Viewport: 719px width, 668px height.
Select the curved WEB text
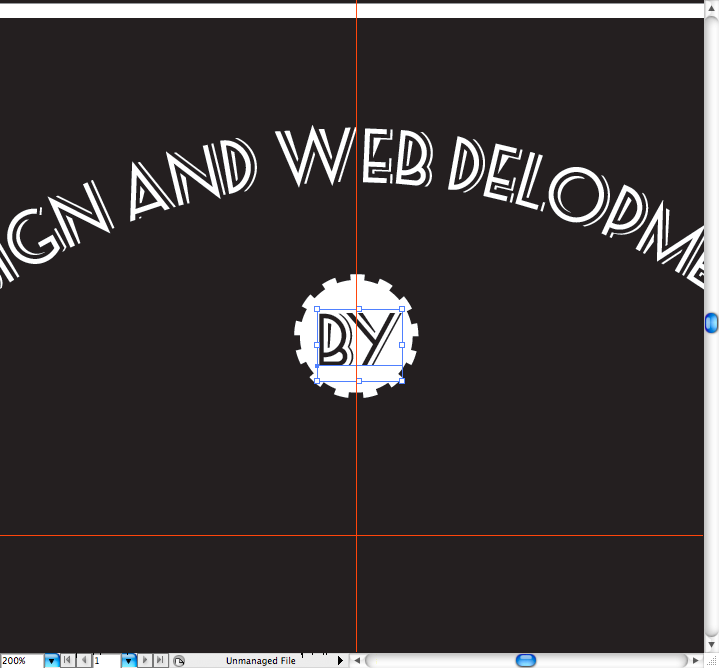[x=354, y=157]
